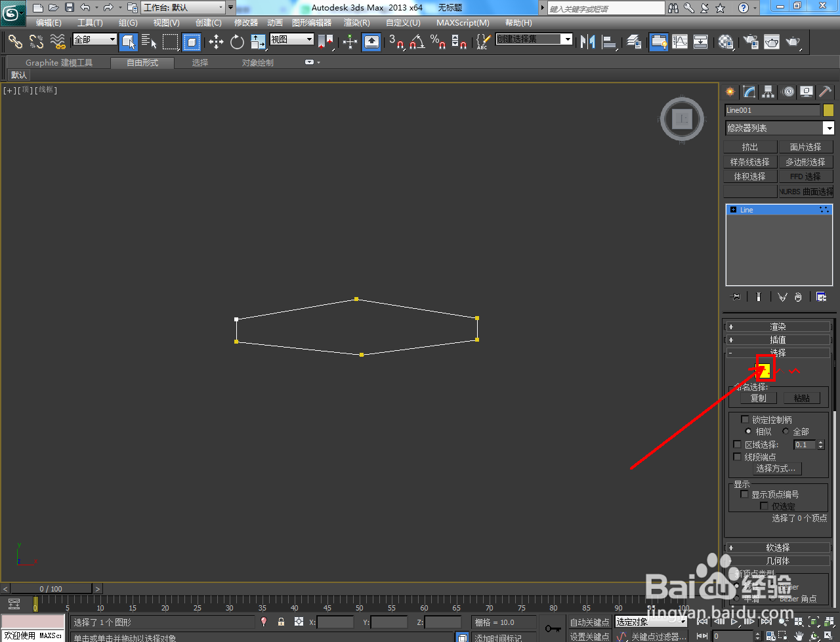Click the Align tool icon
This screenshot has height=642, width=840.
pos(610,42)
